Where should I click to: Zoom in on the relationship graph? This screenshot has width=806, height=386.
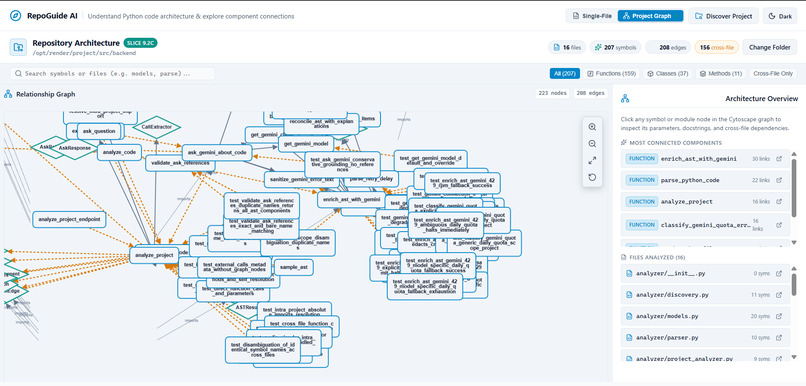point(592,127)
